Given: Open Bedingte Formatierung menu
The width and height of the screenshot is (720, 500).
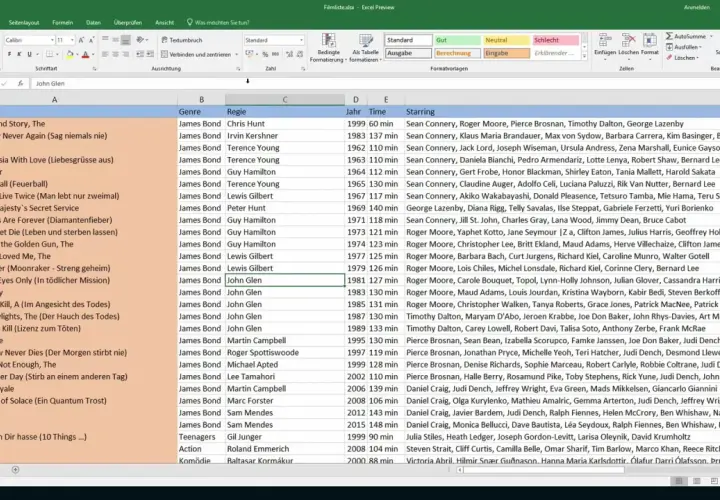Looking at the screenshot, I should click(x=328, y=48).
